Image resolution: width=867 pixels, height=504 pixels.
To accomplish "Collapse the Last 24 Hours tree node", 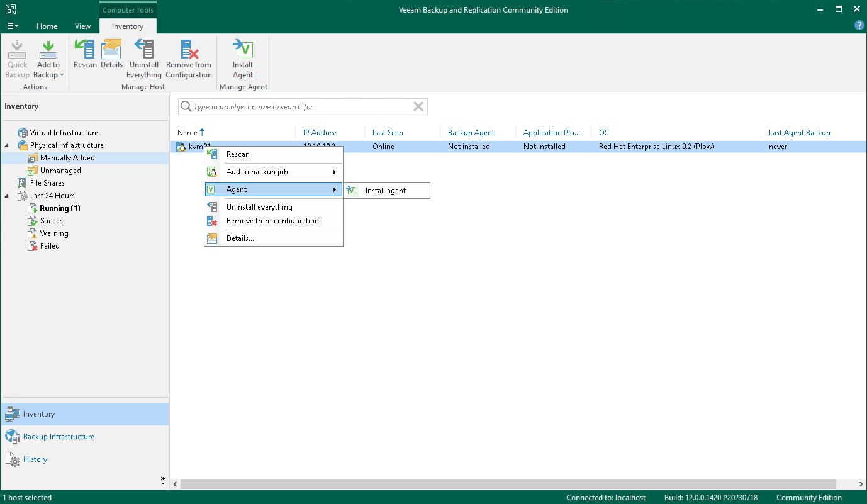I will pyautogui.click(x=7, y=196).
